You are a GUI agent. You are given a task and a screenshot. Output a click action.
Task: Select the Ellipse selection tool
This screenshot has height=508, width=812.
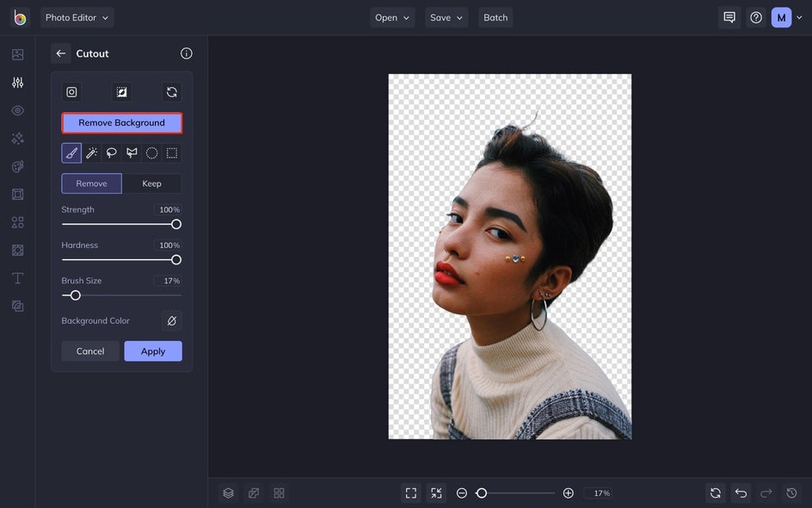point(151,153)
